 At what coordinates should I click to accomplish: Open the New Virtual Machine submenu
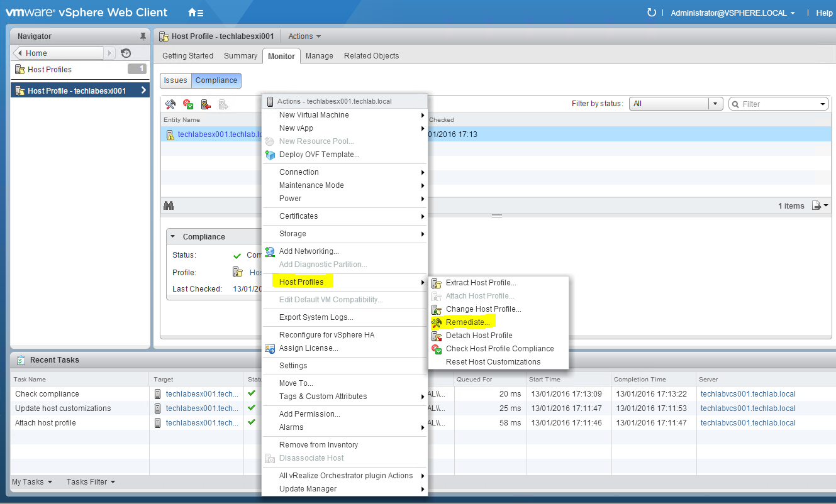345,115
